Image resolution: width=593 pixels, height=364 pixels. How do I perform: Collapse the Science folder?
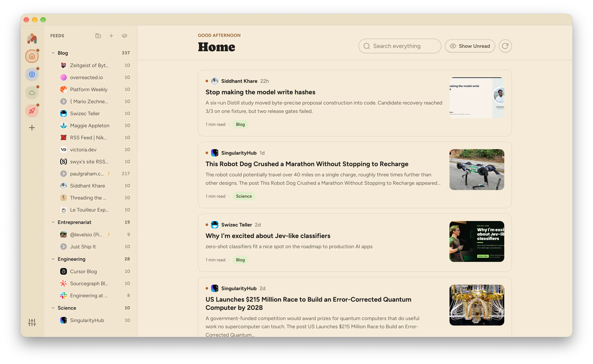coord(53,308)
